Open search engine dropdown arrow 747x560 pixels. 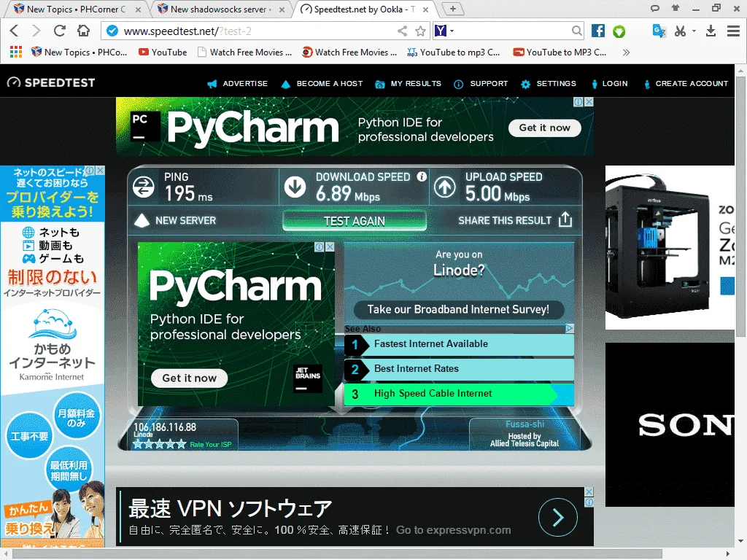[x=452, y=31]
